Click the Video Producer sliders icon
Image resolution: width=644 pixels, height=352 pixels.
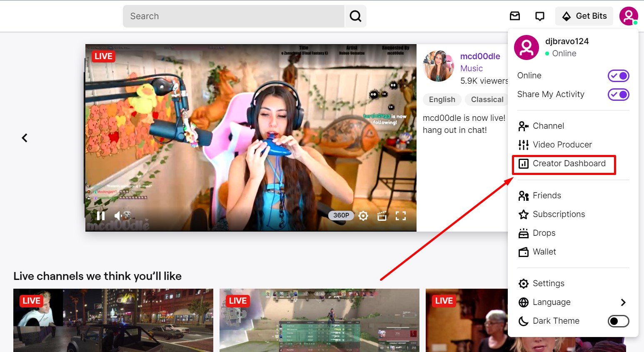click(524, 145)
